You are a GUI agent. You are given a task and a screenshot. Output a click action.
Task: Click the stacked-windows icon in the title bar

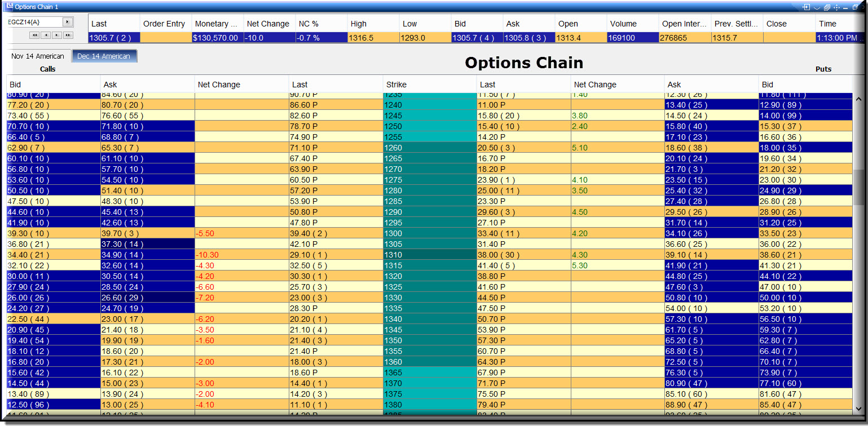827,7
